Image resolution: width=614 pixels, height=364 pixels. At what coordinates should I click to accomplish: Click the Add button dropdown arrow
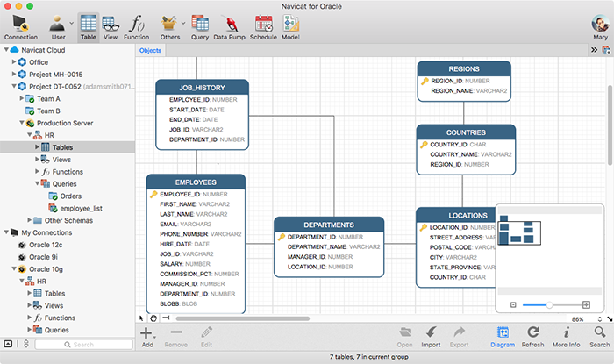tap(154, 338)
